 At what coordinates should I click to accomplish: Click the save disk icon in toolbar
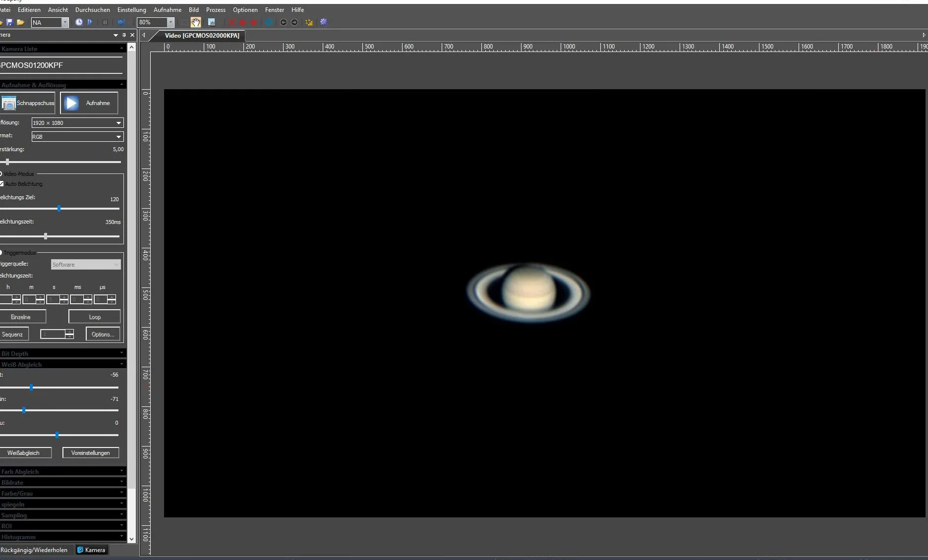[9, 22]
